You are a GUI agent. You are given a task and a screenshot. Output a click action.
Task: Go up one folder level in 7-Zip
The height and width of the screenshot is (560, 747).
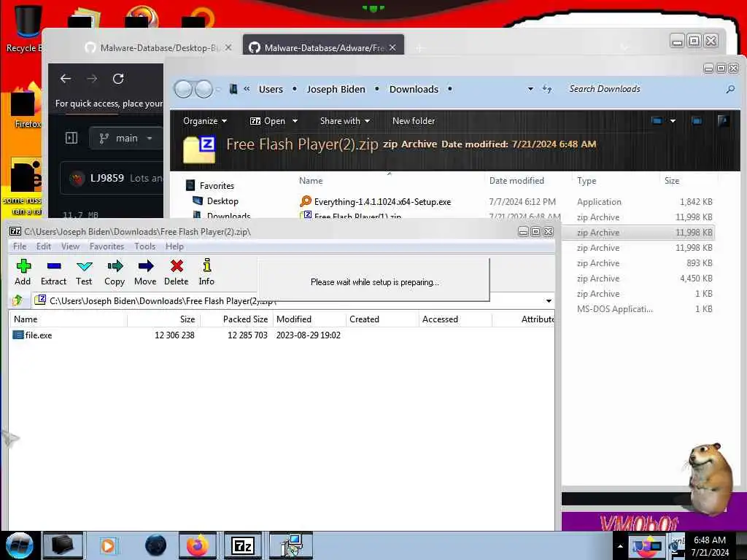coord(18,300)
